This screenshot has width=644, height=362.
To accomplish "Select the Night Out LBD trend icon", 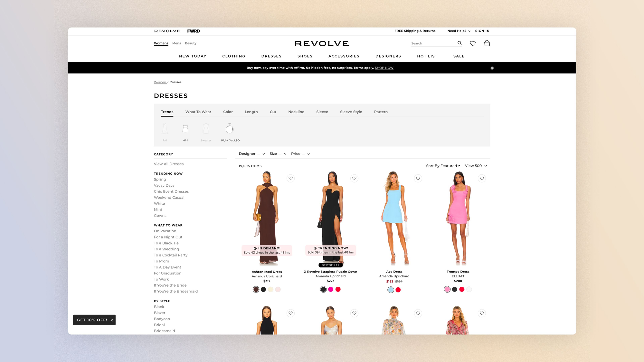I will (230, 129).
